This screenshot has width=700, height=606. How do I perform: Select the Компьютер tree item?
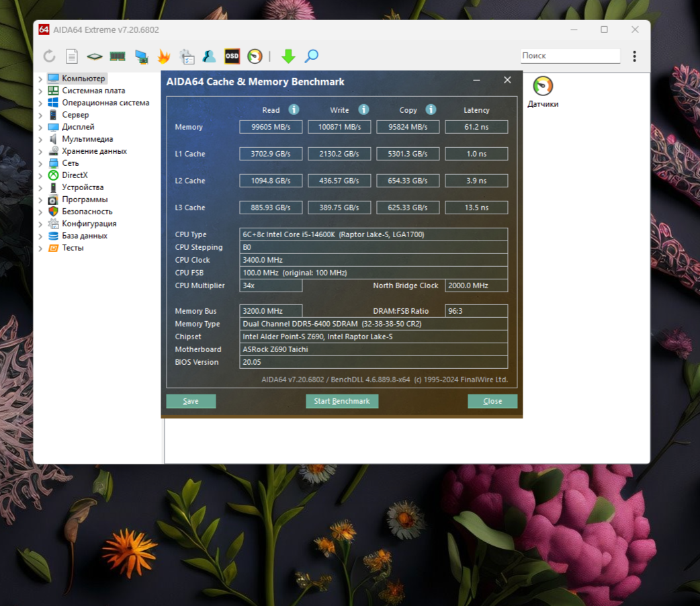coord(83,78)
